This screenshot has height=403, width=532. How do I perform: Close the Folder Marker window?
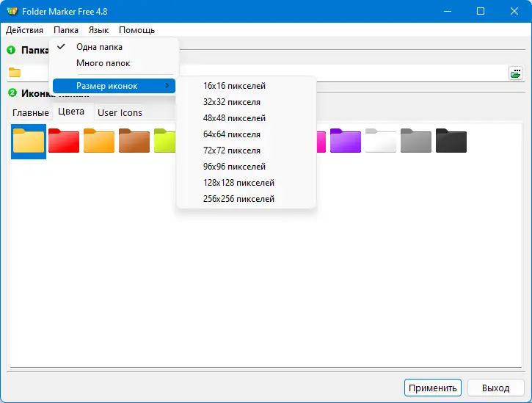click(514, 11)
